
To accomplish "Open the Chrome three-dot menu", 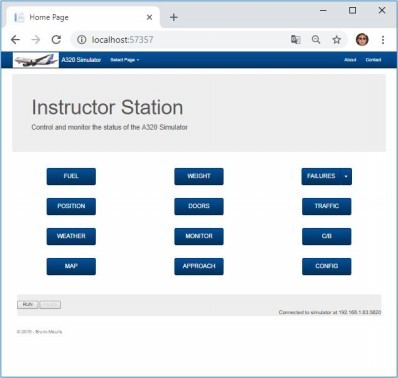I will (x=383, y=40).
